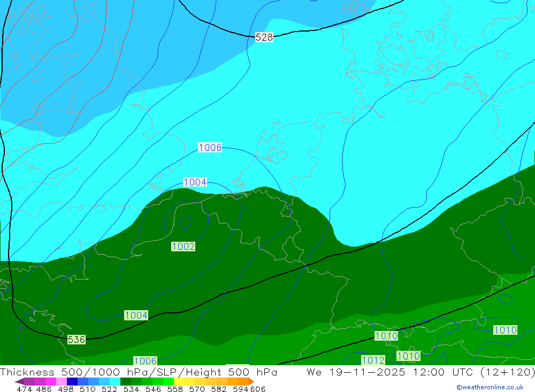The width and height of the screenshot is (535, 392).
Task: Click the 498 legend value
Action: [66, 389]
